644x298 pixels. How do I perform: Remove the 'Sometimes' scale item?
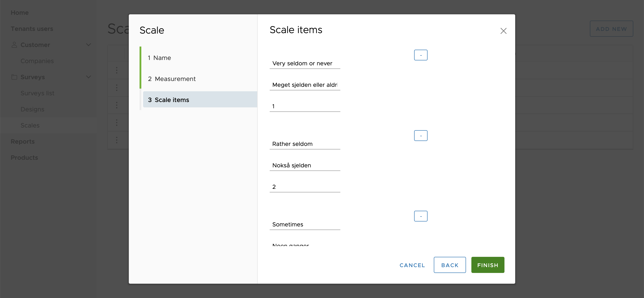click(420, 216)
